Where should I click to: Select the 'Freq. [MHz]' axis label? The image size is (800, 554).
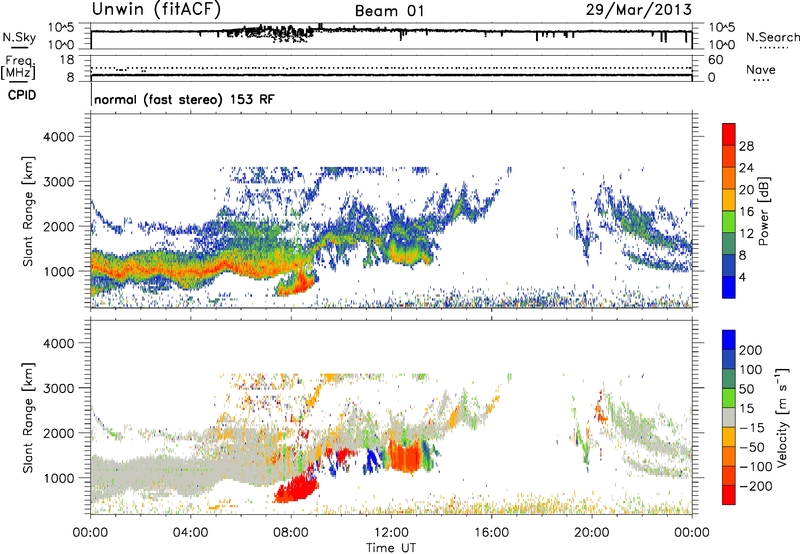click(x=18, y=68)
